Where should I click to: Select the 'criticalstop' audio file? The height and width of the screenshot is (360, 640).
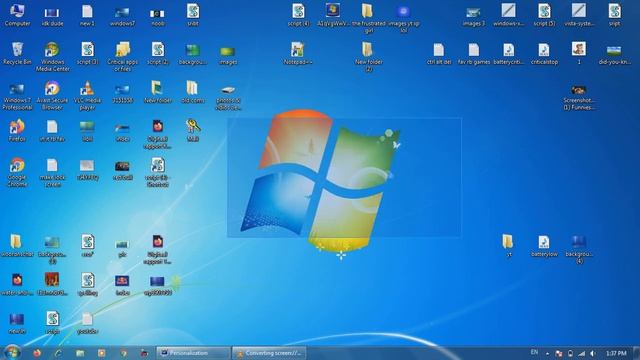(x=544, y=53)
